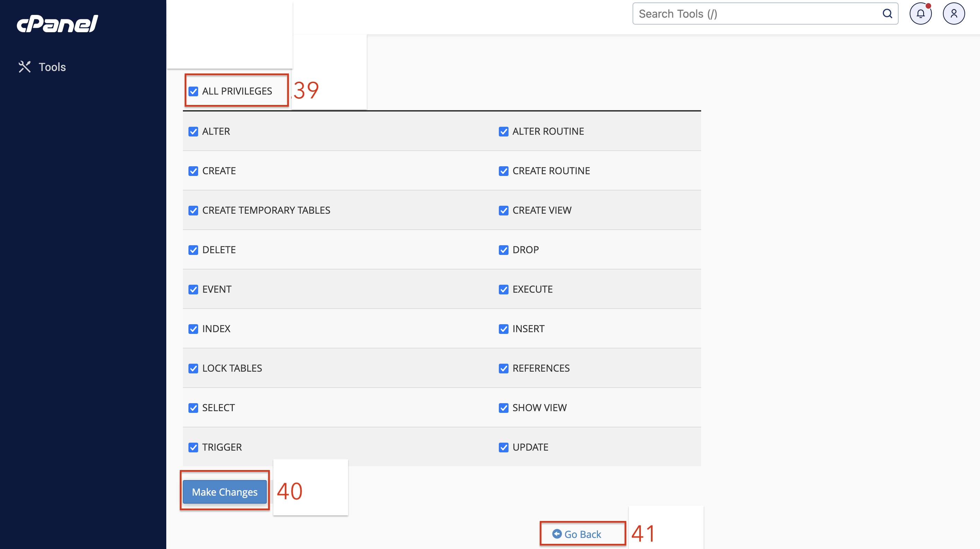Image resolution: width=980 pixels, height=549 pixels.
Task: Uncheck the ALTER privilege
Action: (x=193, y=132)
